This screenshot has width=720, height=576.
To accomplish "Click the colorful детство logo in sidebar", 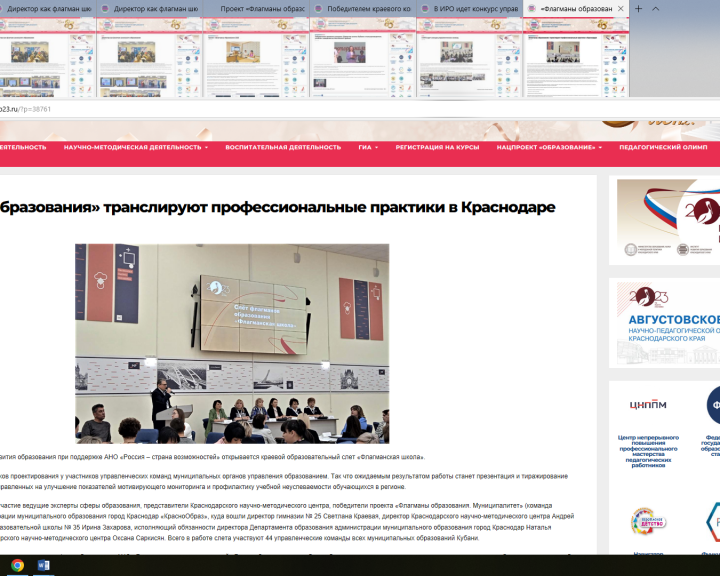I will tap(648, 522).
